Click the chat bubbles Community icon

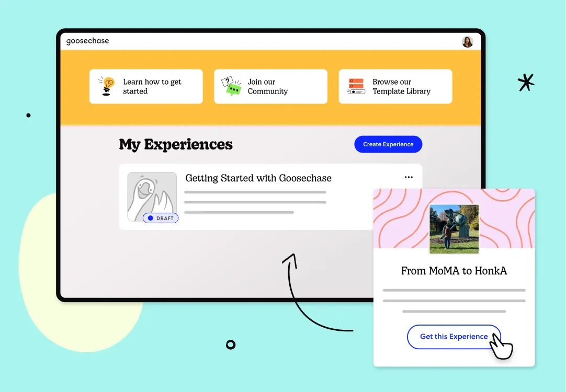click(x=231, y=86)
